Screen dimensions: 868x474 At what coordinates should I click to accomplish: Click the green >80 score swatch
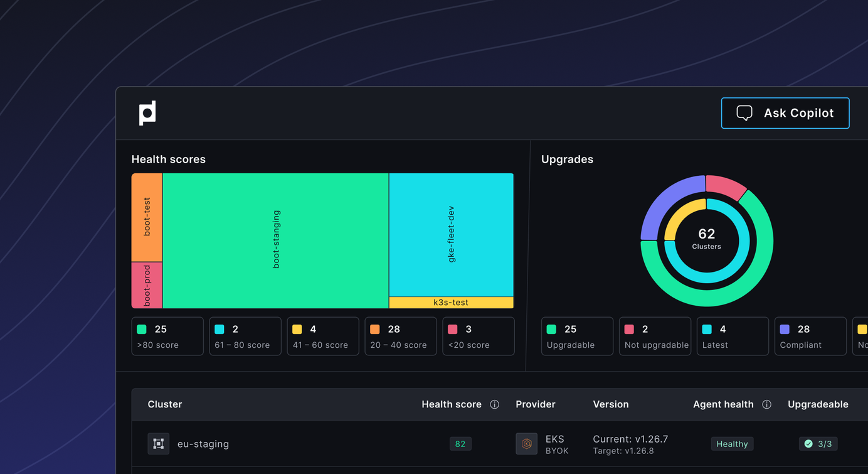point(142,329)
